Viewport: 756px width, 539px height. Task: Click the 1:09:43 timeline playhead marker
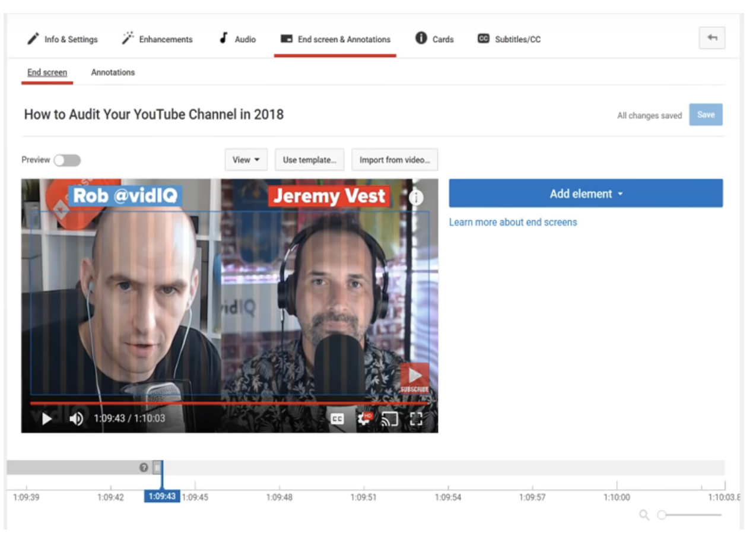pyautogui.click(x=162, y=496)
